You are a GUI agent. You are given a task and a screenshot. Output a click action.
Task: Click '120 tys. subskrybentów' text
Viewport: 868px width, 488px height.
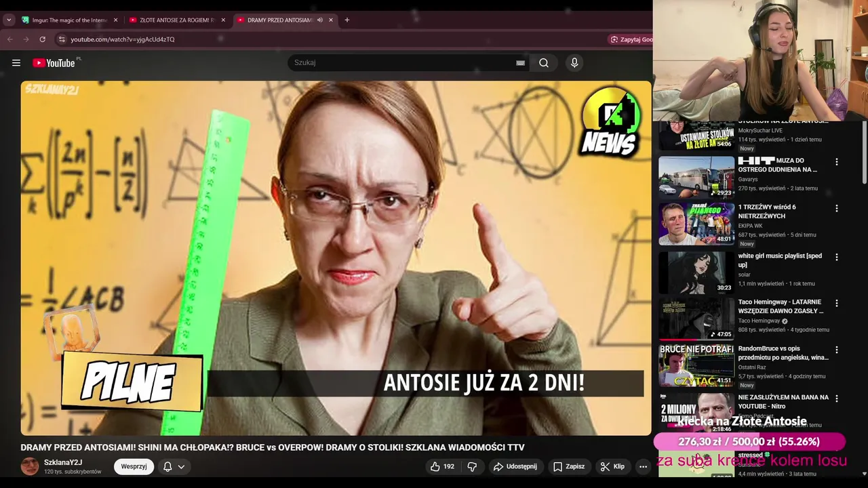(x=73, y=472)
